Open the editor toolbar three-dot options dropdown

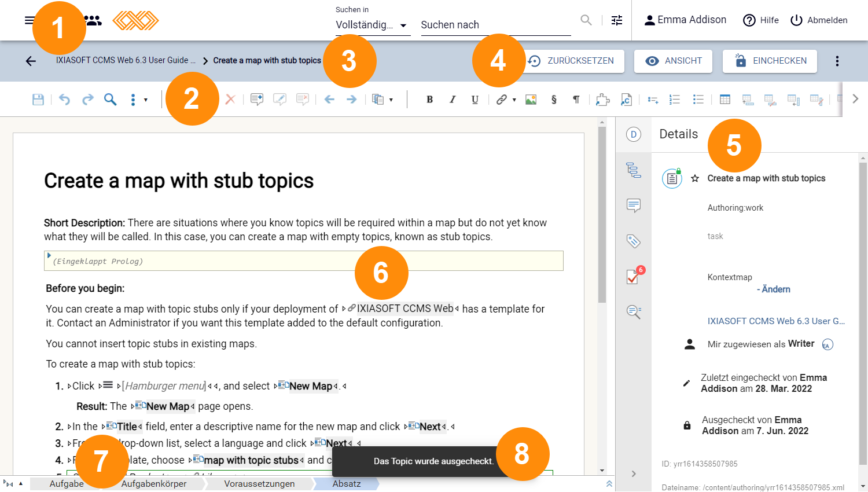[x=138, y=100]
